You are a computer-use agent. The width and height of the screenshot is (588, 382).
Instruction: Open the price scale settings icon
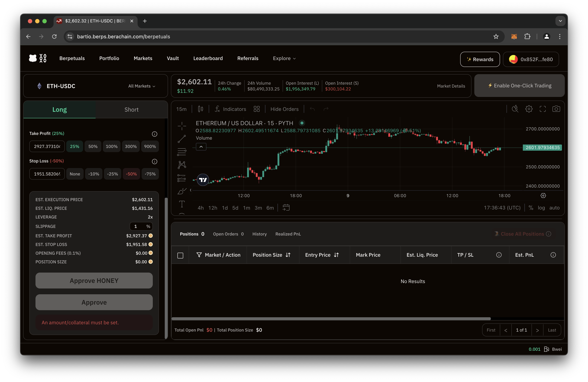tap(543, 196)
